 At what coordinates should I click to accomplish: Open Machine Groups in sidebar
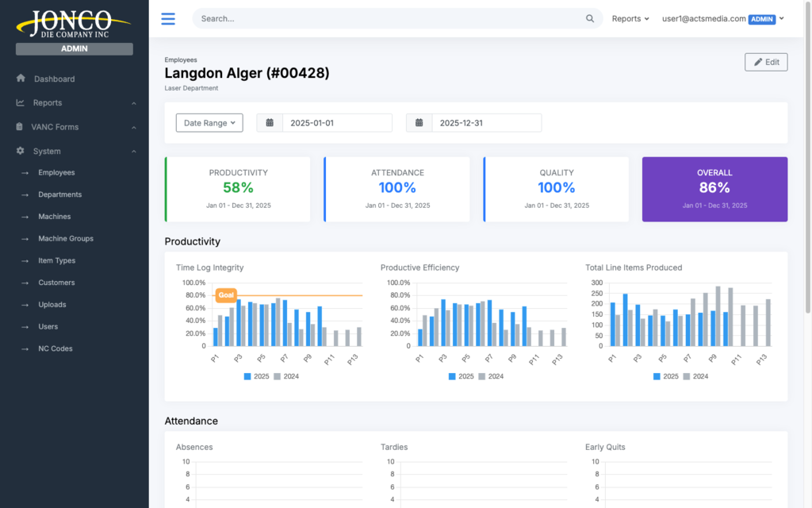click(66, 239)
